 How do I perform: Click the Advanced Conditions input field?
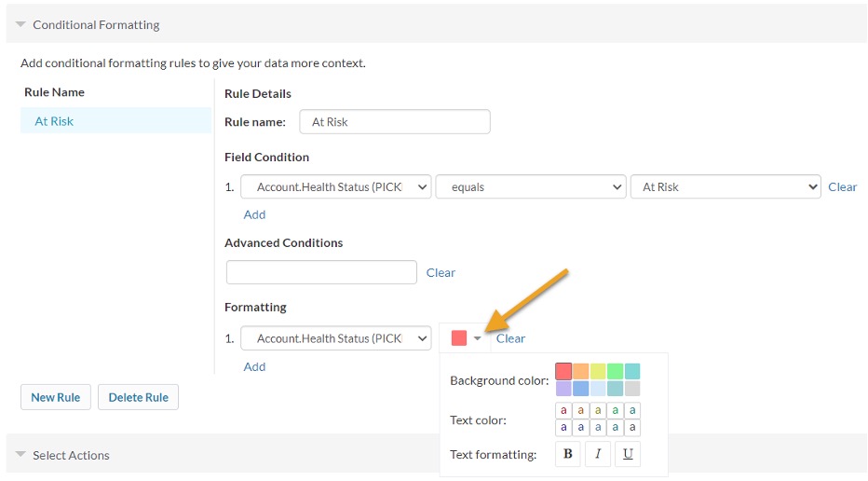point(321,272)
